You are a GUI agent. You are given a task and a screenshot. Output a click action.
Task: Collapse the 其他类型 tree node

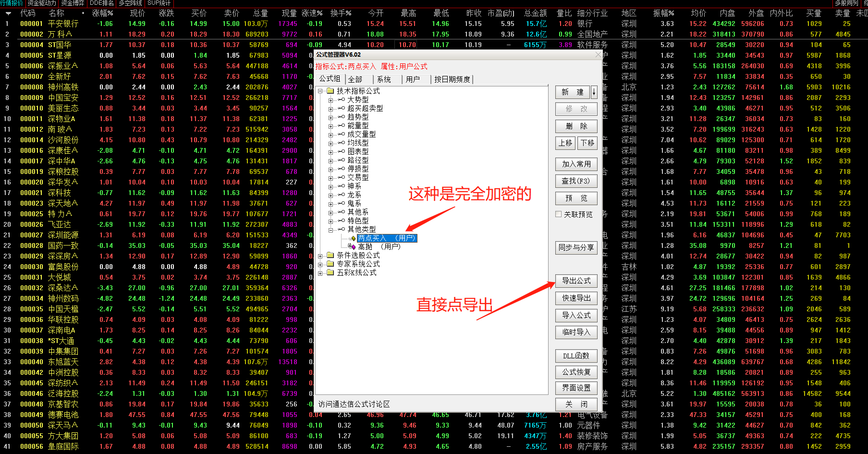330,230
